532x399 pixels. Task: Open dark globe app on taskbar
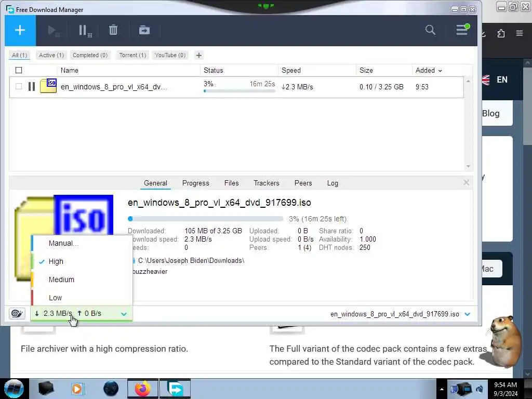click(x=111, y=389)
